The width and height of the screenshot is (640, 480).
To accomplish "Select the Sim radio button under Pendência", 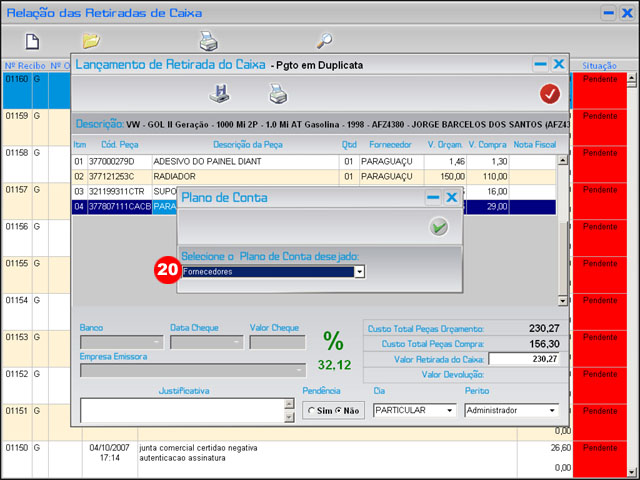I will pyautogui.click(x=312, y=410).
